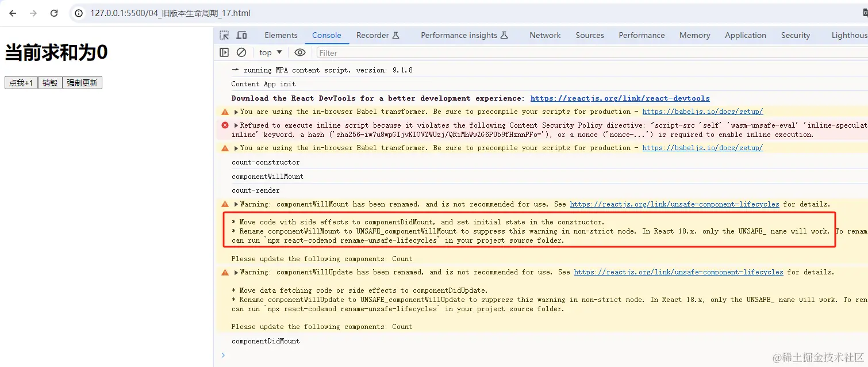Select the running MPA content script log
The height and width of the screenshot is (367, 868).
tap(322, 70)
